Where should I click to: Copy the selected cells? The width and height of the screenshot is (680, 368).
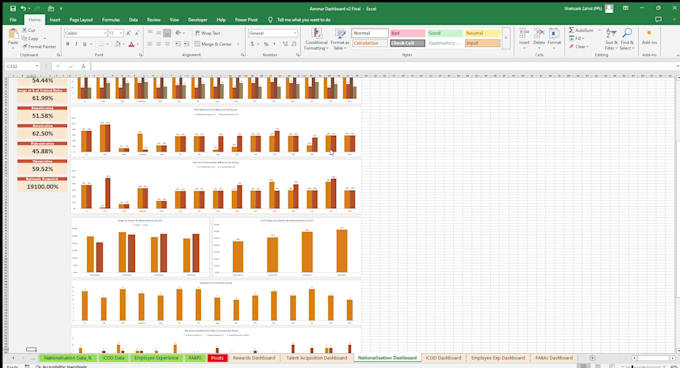point(30,38)
